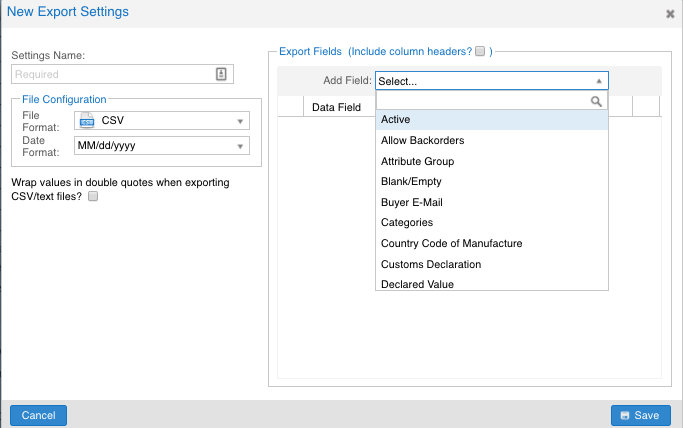Click the Settings Name input field
Screen dimensions: 683x428
pyautogui.click(x=122, y=74)
